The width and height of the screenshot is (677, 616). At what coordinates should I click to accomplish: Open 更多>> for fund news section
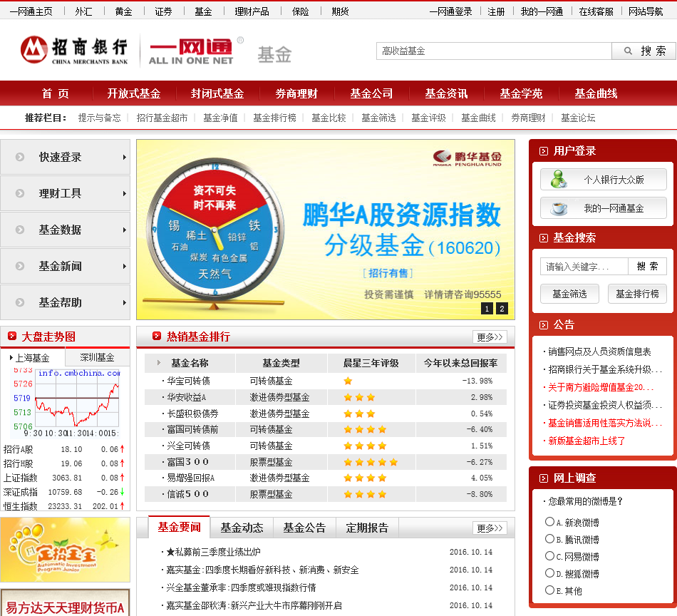[x=490, y=528]
